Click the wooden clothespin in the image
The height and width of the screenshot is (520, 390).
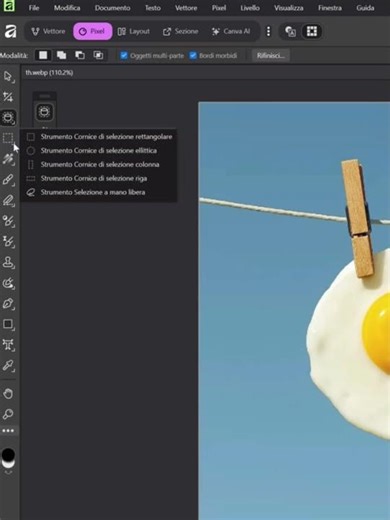click(x=357, y=218)
